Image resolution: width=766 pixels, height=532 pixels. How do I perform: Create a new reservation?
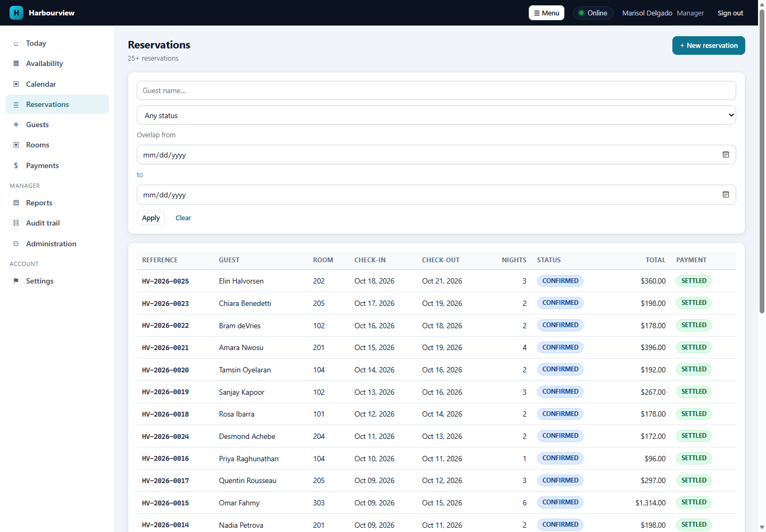(709, 46)
